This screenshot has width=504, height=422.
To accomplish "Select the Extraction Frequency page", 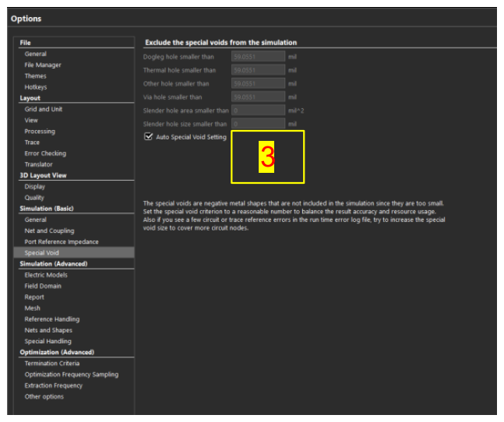I will point(54,385).
